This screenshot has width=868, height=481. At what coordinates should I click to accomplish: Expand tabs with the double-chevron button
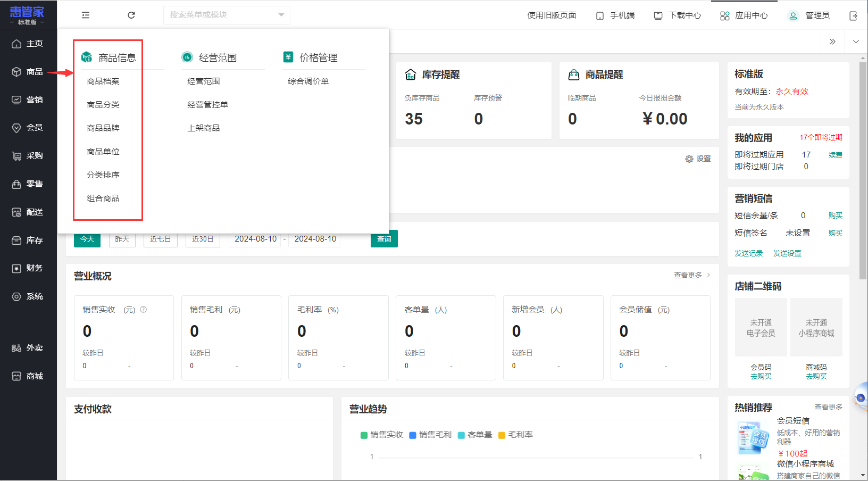[832, 42]
